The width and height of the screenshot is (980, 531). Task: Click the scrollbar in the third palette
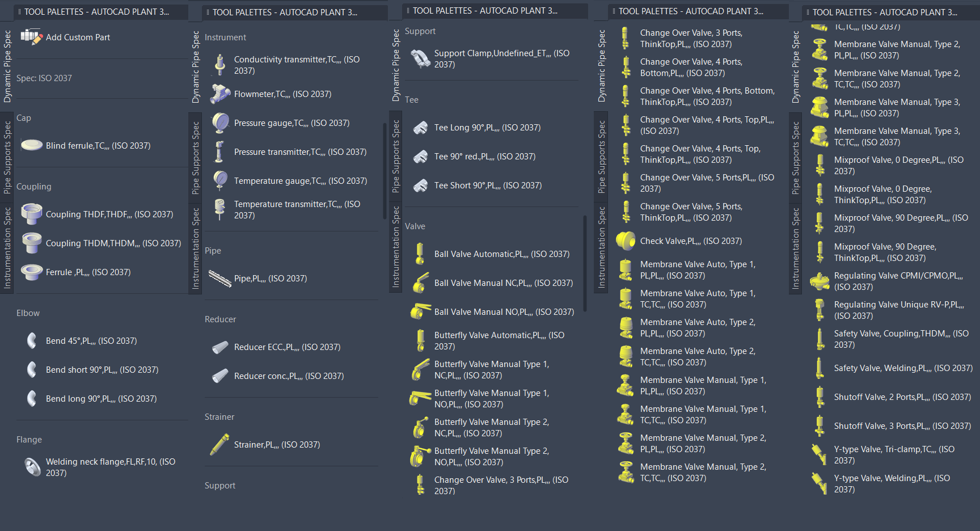click(x=585, y=263)
